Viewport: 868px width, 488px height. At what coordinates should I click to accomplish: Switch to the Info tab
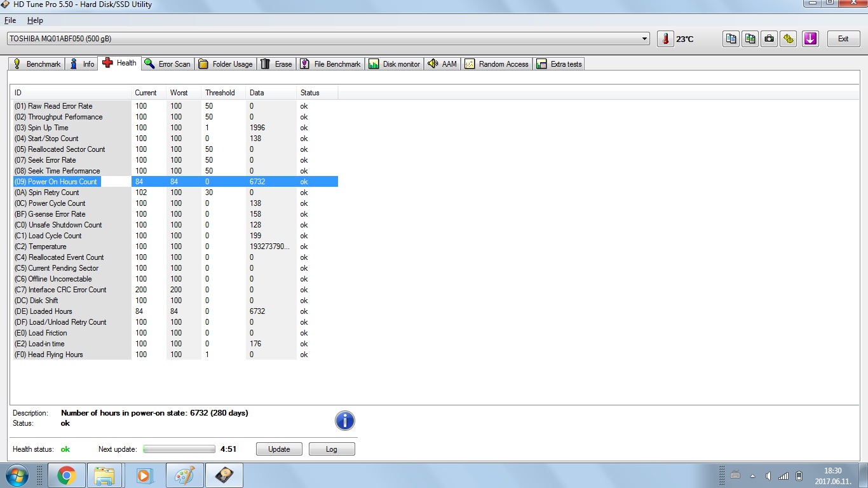[x=82, y=64]
